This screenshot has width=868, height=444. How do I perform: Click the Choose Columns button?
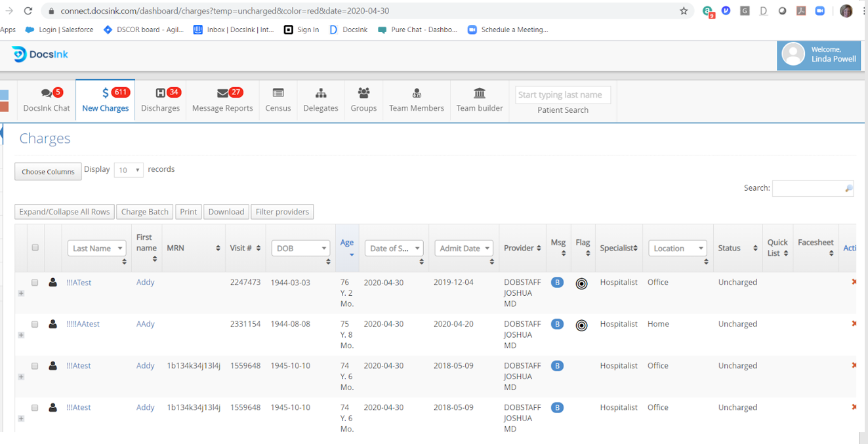click(x=48, y=171)
